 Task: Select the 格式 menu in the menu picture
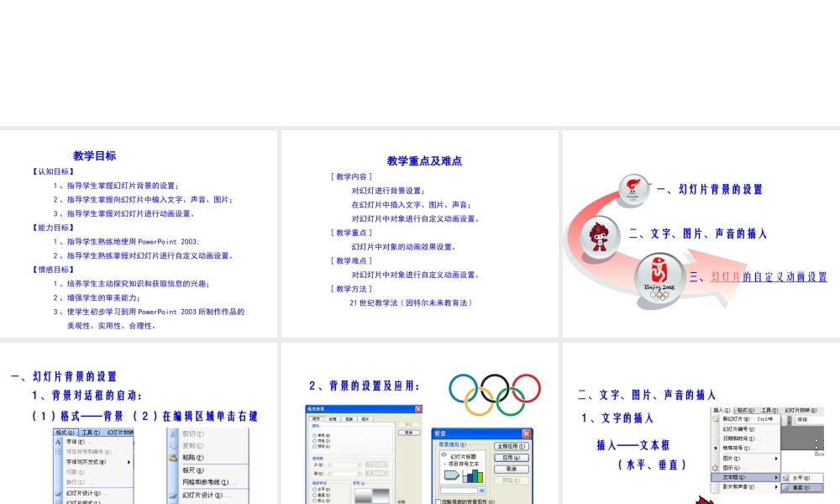click(x=66, y=433)
